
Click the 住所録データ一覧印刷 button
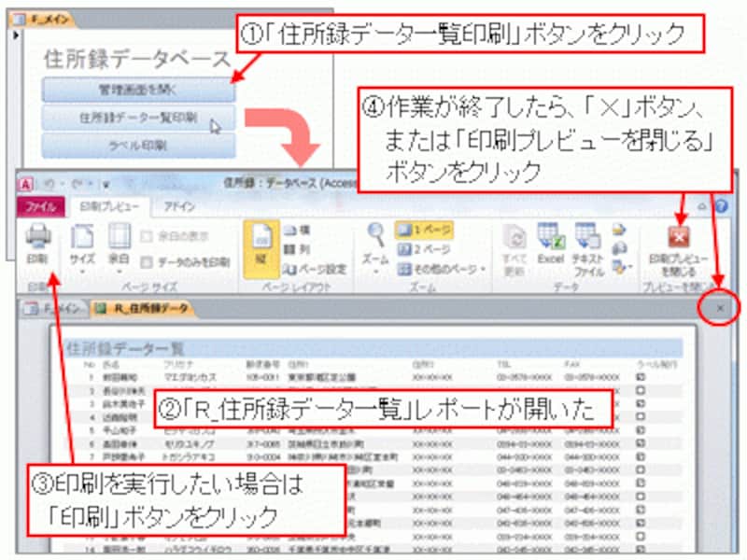138,118
